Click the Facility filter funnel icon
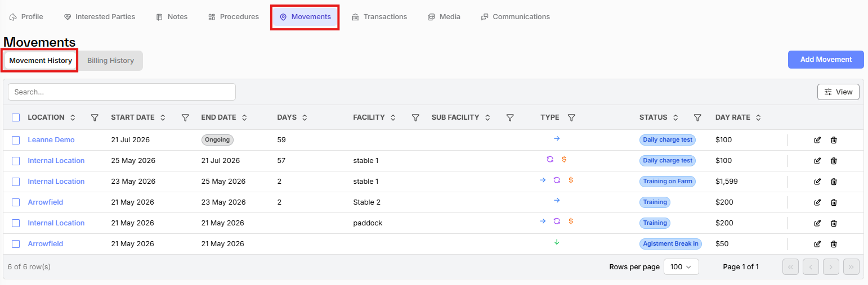The width and height of the screenshot is (868, 285). (415, 117)
